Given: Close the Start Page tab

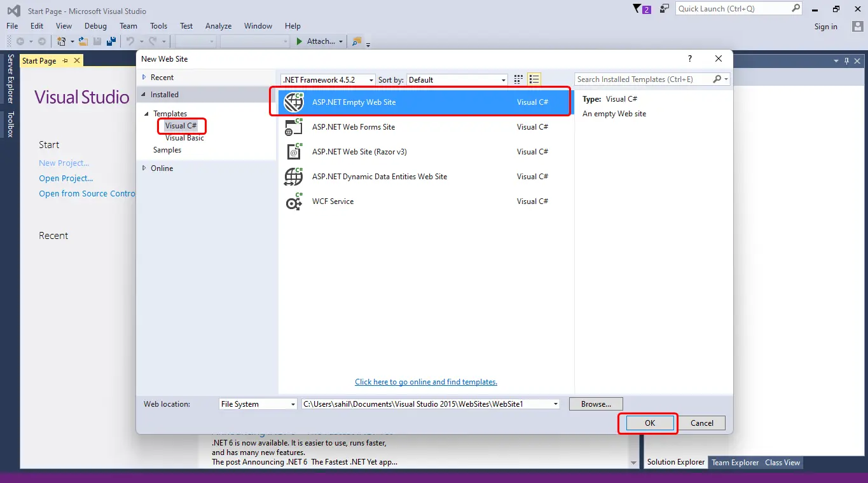Looking at the screenshot, I should 77,61.
